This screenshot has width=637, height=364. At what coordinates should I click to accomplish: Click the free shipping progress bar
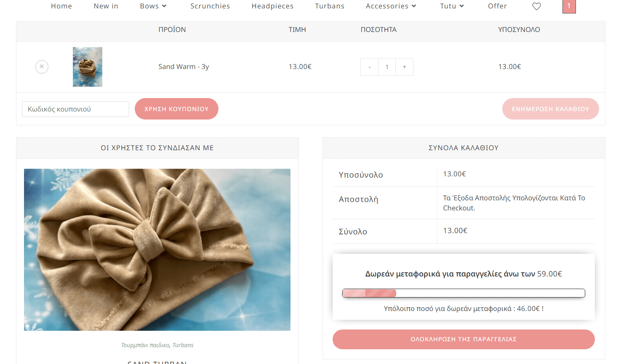[464, 293]
